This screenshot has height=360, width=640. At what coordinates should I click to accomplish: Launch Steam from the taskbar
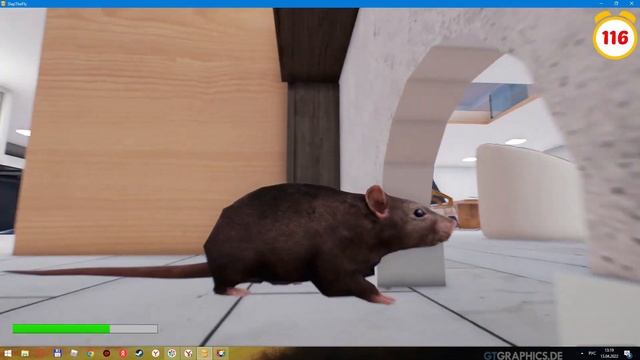point(139,353)
